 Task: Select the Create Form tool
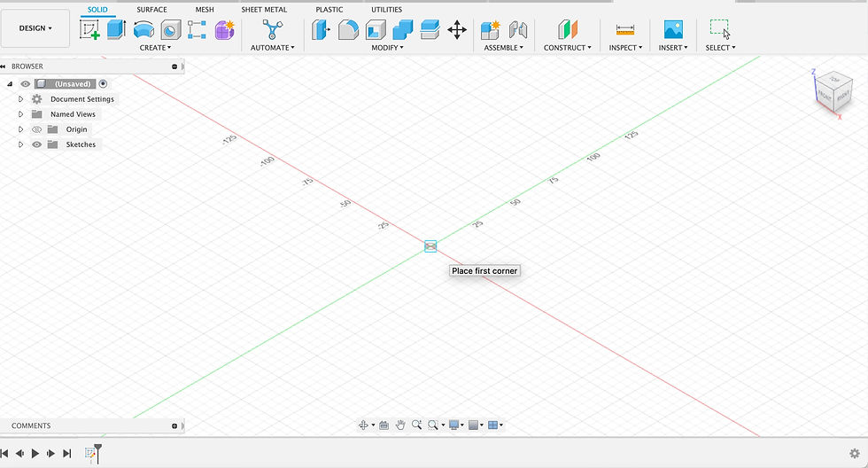tap(224, 29)
